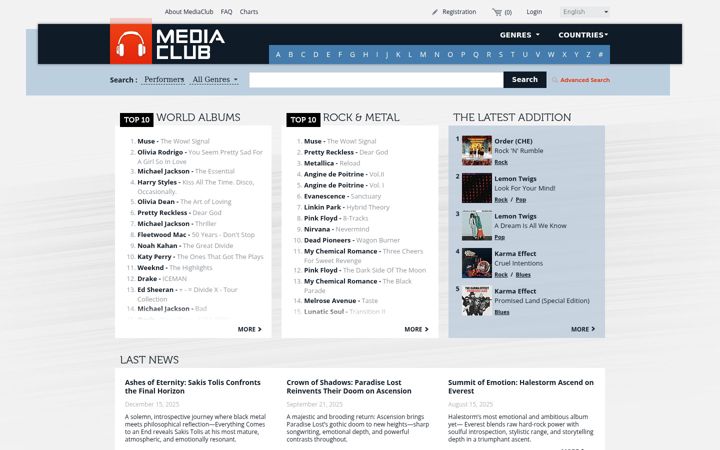The width and height of the screenshot is (720, 450).
Task: Open Karma Effect Promised Land title
Action: click(x=542, y=301)
